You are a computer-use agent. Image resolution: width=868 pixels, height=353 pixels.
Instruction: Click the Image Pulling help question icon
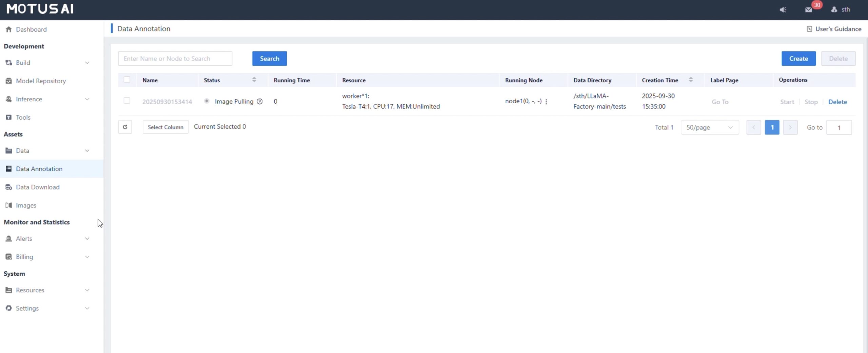(x=259, y=101)
